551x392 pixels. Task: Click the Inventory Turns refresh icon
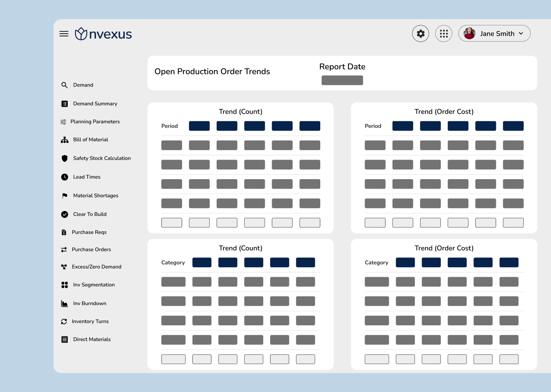pyautogui.click(x=64, y=322)
